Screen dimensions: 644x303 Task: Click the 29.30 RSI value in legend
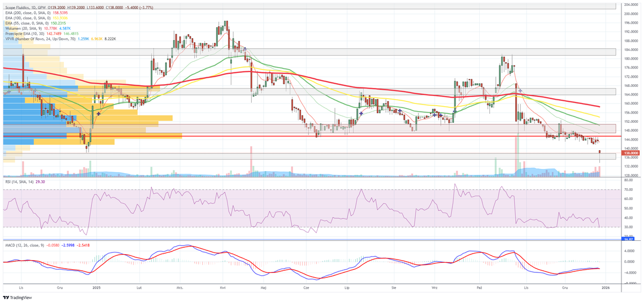tap(41, 182)
